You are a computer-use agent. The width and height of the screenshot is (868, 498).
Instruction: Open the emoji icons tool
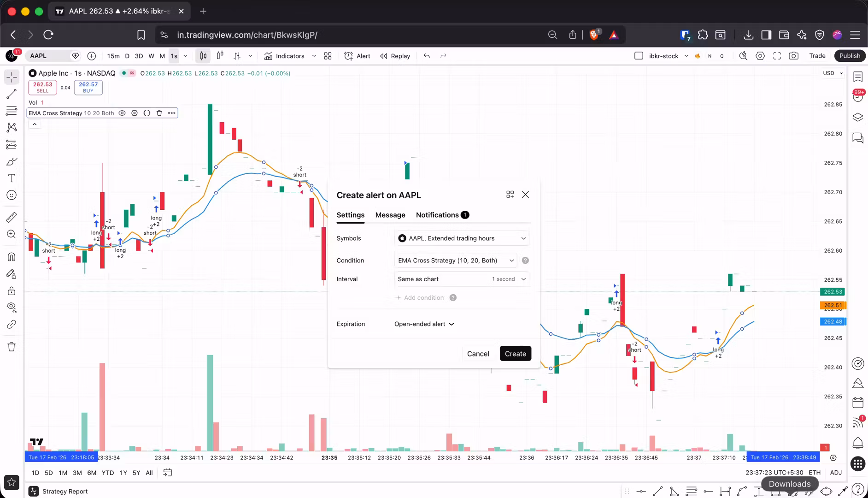[x=12, y=195]
